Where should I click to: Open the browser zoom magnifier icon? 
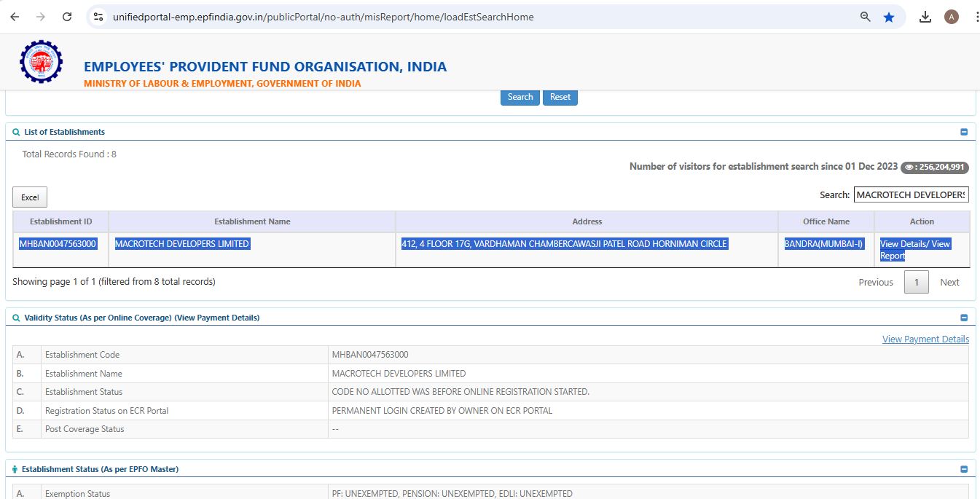point(866,17)
